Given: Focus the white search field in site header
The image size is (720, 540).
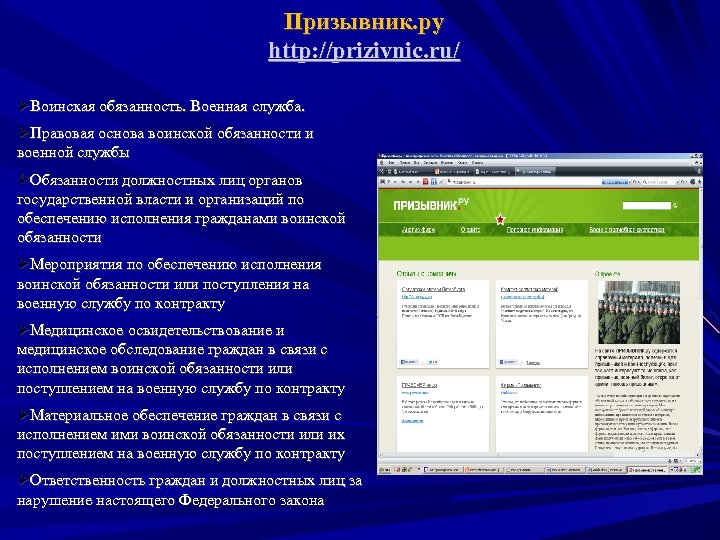Looking at the screenshot, I should [647, 206].
